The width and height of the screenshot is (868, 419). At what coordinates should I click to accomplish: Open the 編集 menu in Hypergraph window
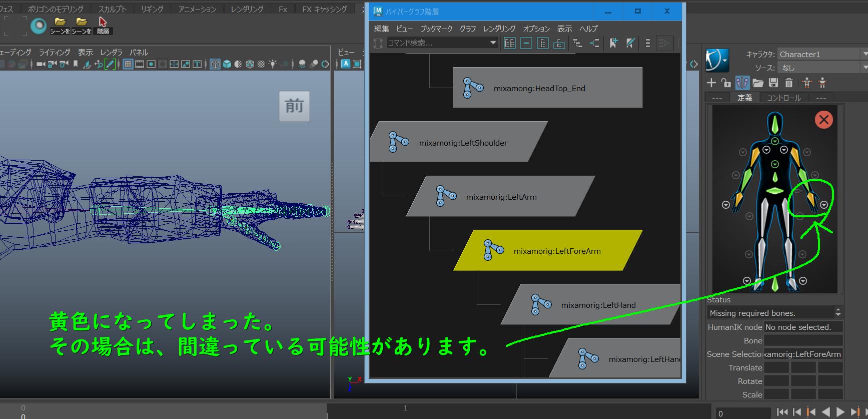(381, 29)
